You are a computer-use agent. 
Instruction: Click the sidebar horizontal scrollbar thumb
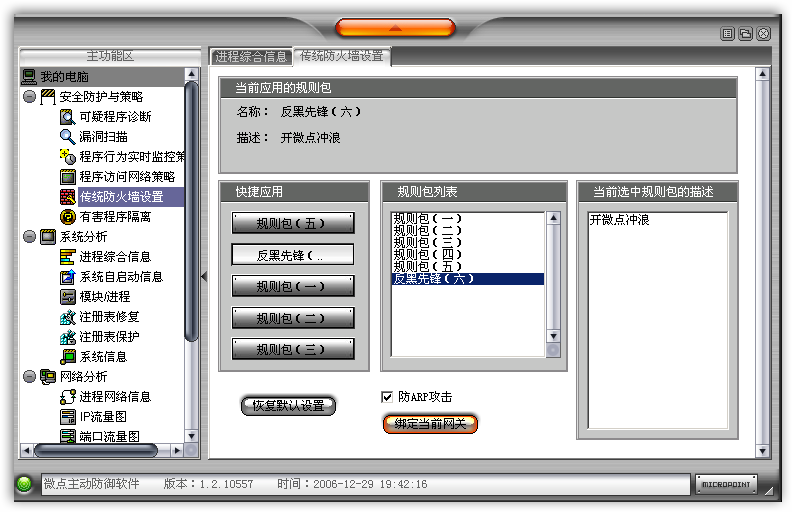coord(96,450)
